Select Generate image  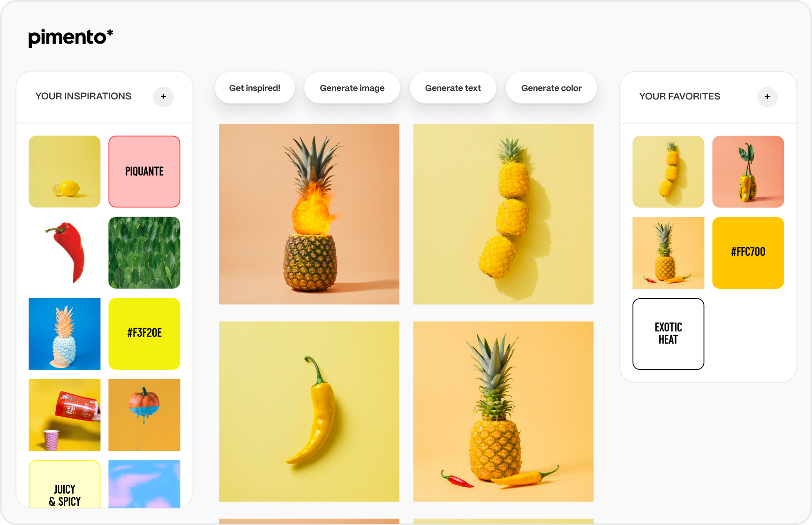click(352, 88)
